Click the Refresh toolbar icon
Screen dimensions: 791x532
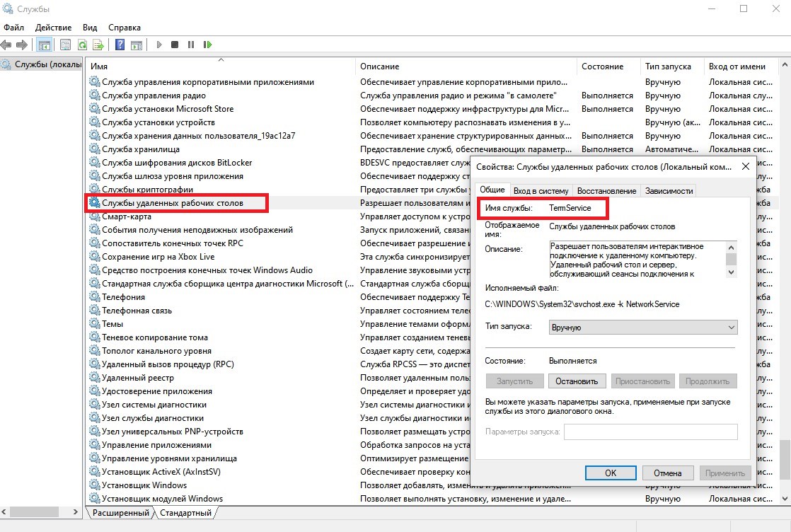(82, 45)
